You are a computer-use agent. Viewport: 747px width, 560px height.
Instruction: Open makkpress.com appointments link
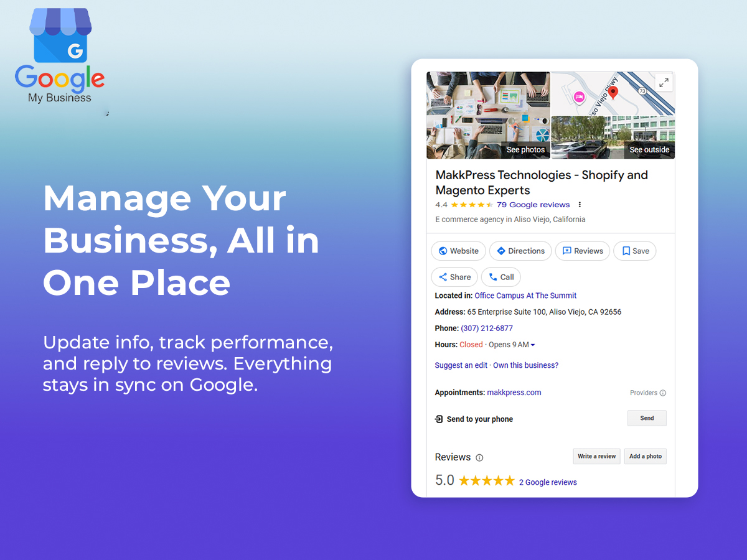(514, 393)
